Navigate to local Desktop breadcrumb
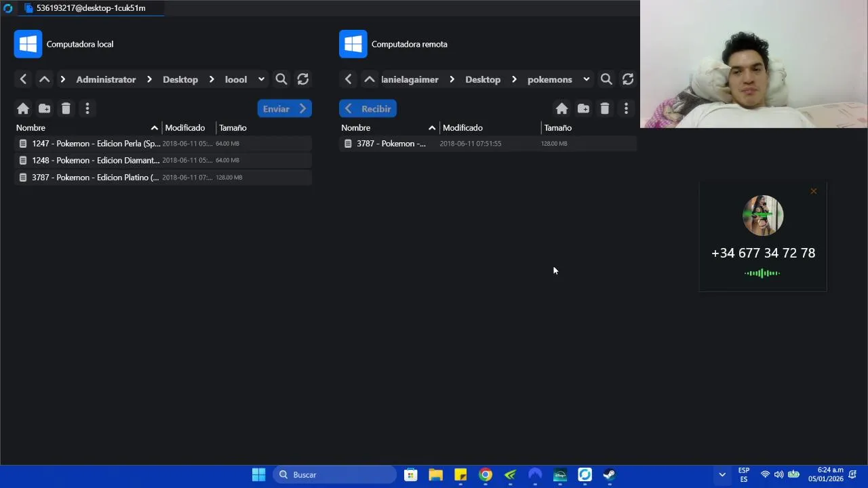The width and height of the screenshot is (868, 488). [180, 79]
